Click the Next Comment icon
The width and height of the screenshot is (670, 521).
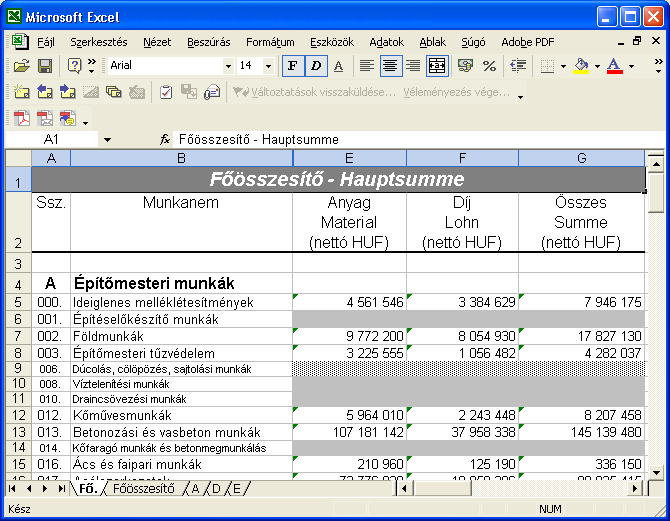coord(68,92)
